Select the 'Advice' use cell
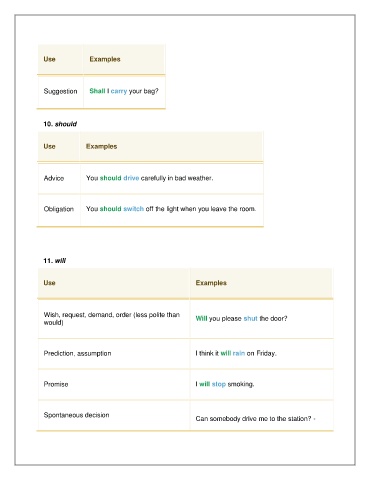 point(59,178)
